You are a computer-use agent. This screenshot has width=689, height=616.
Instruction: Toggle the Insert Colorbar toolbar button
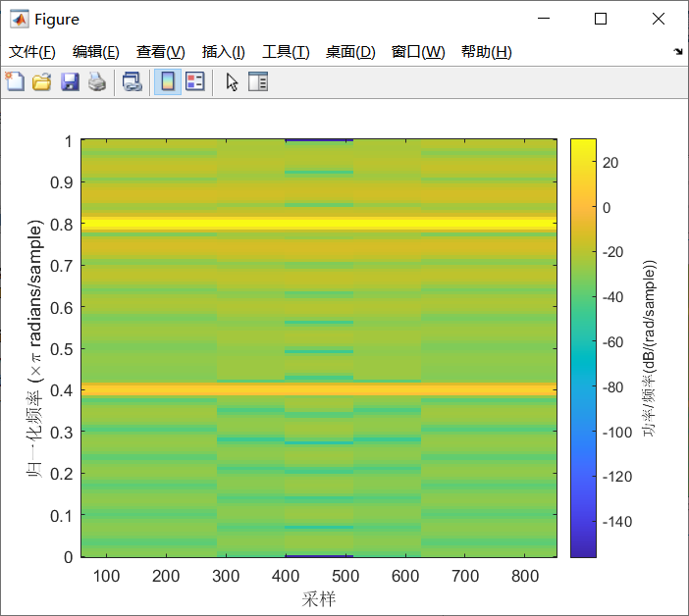click(x=168, y=82)
